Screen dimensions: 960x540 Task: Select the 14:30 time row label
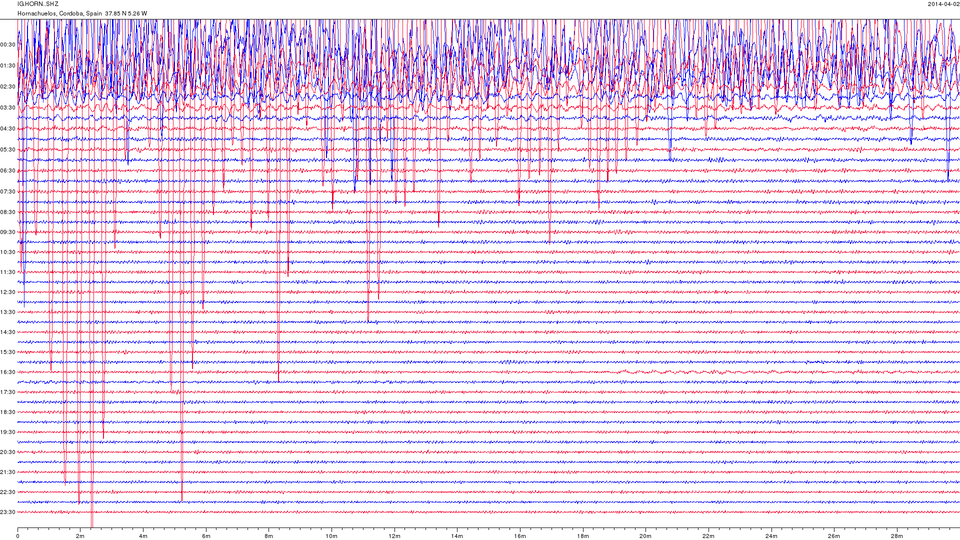tap(8, 332)
